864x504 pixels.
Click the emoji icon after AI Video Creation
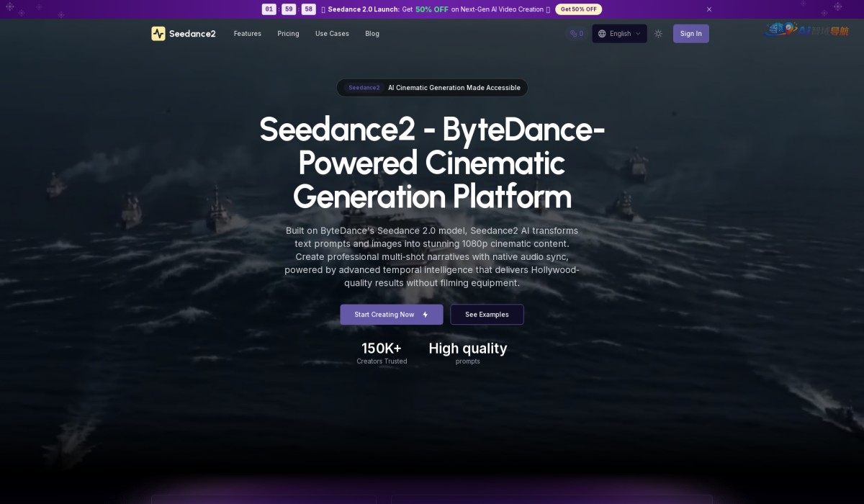tap(547, 9)
